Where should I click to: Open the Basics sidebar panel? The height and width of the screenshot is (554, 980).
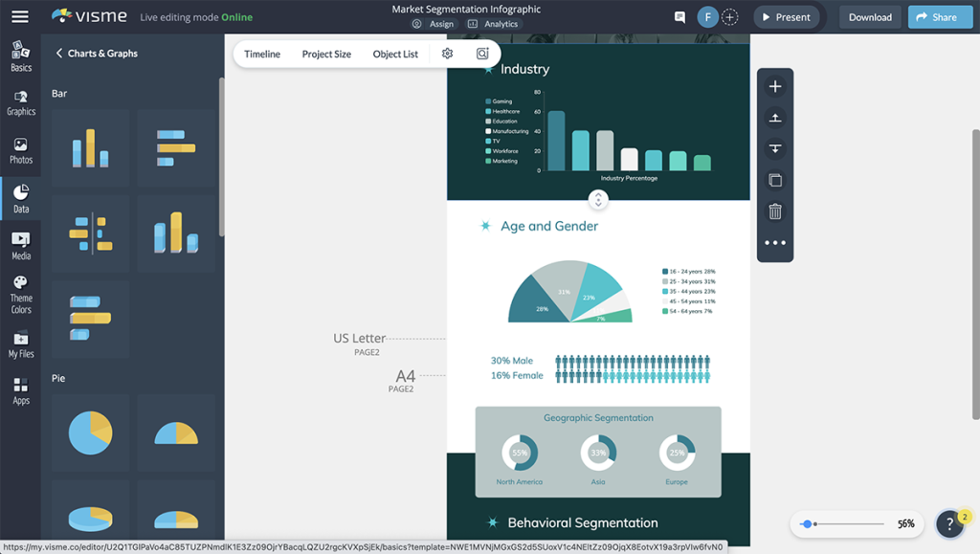tap(20, 56)
